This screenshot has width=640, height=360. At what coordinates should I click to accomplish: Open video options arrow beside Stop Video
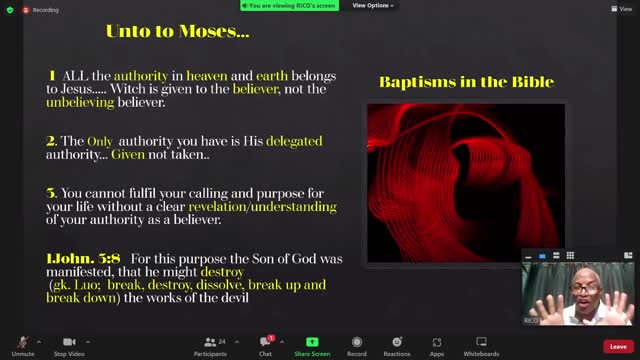[x=88, y=342]
